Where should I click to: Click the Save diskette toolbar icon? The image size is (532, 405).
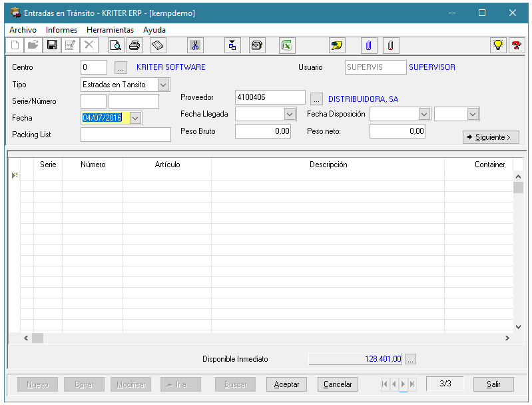(51, 45)
